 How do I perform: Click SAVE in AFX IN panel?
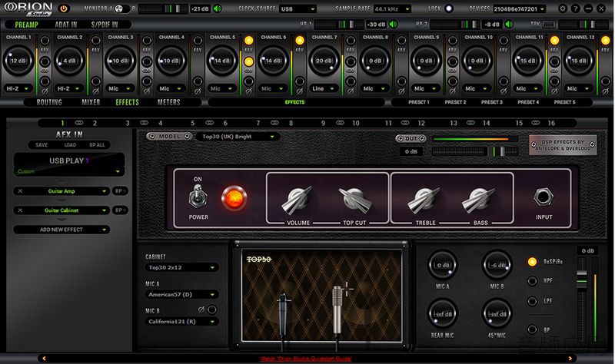(x=42, y=145)
